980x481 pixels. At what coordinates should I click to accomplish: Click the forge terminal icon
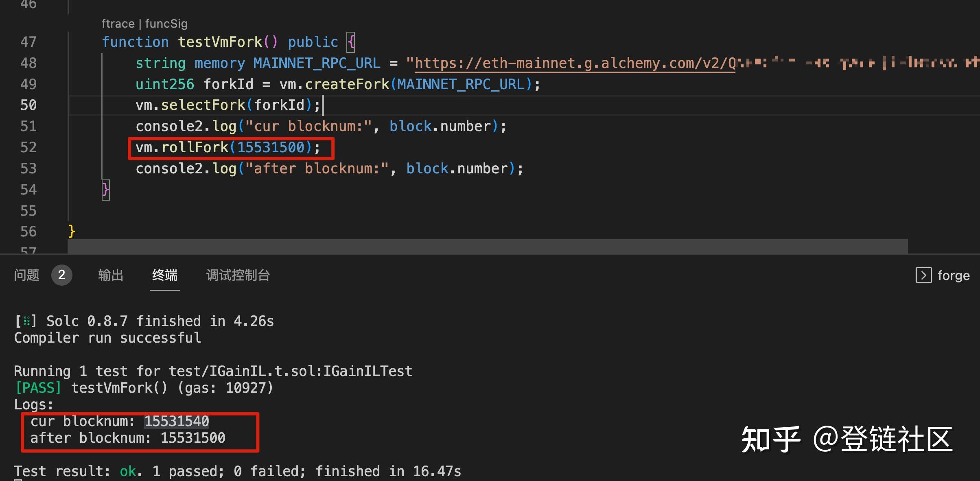923,275
